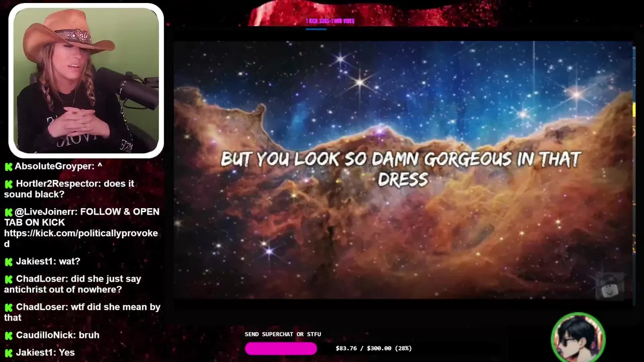Click the Kick icon beside 'did she just say antichrist'
Image resolution: width=644 pixels, height=362 pixels.
[9, 280]
